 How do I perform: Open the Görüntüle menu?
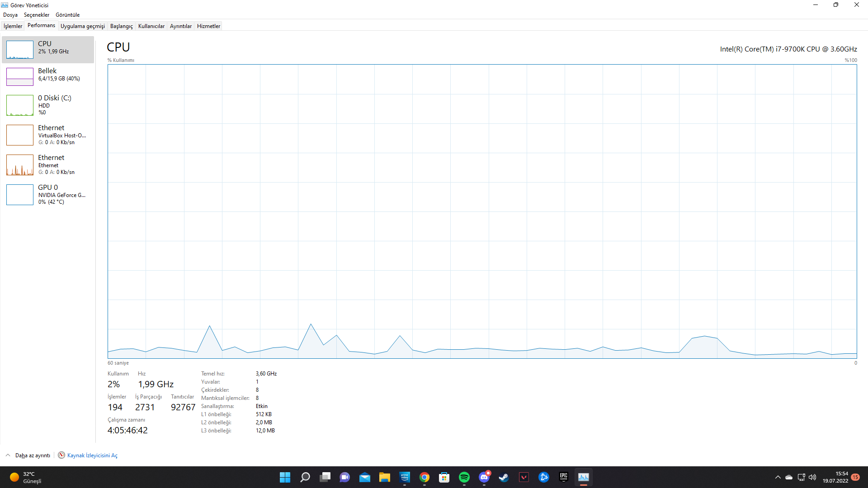click(x=67, y=15)
